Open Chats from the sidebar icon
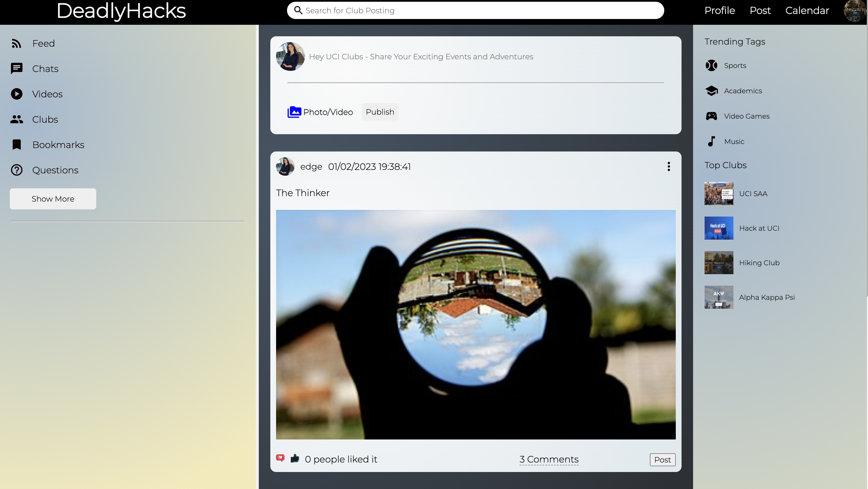Screen dimensions: 868x489 click(x=16, y=69)
